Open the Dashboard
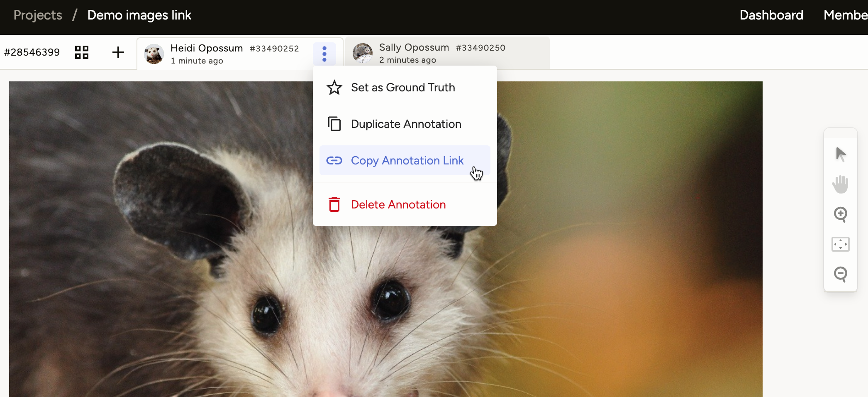868x397 pixels. tap(771, 15)
